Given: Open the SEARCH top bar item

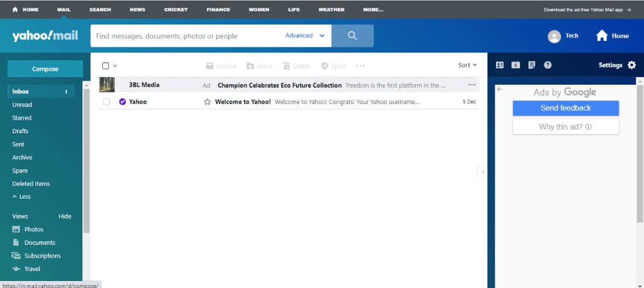Looking at the screenshot, I should (x=100, y=9).
